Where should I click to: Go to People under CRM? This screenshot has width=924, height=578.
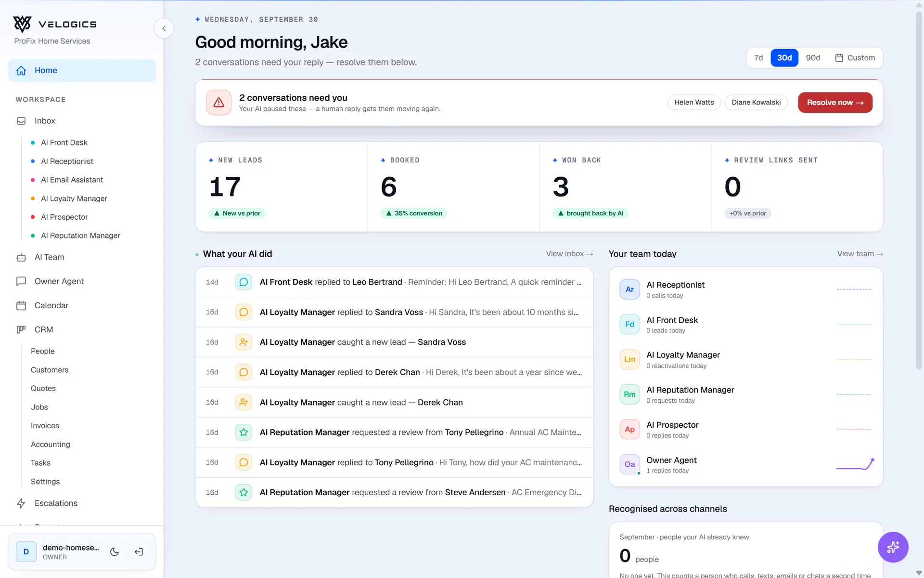tap(42, 351)
